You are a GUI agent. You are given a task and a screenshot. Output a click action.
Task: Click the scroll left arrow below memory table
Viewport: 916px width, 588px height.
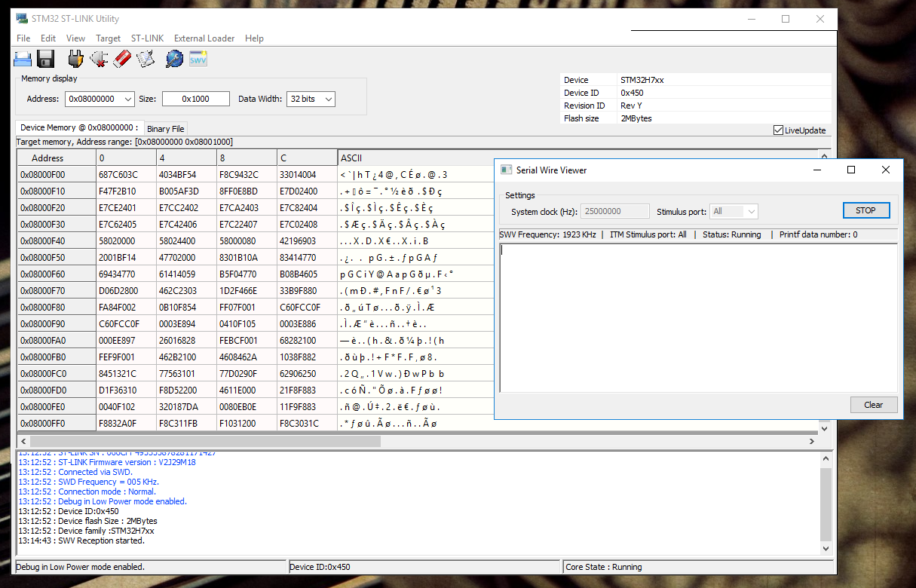click(x=23, y=441)
